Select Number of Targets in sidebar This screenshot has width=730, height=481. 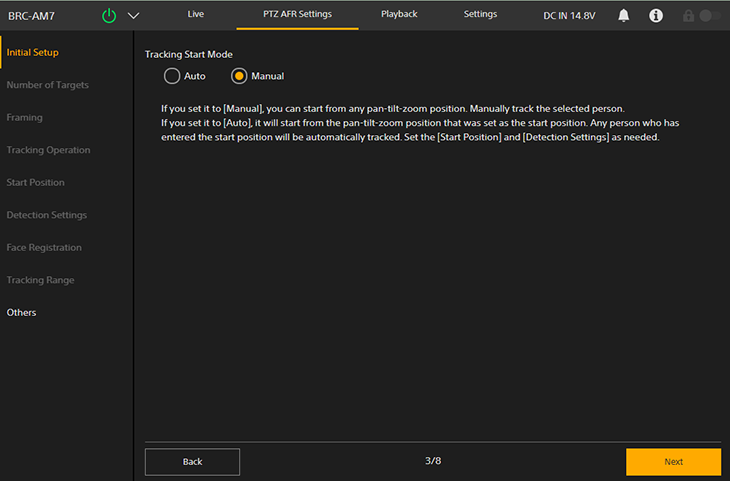(47, 85)
